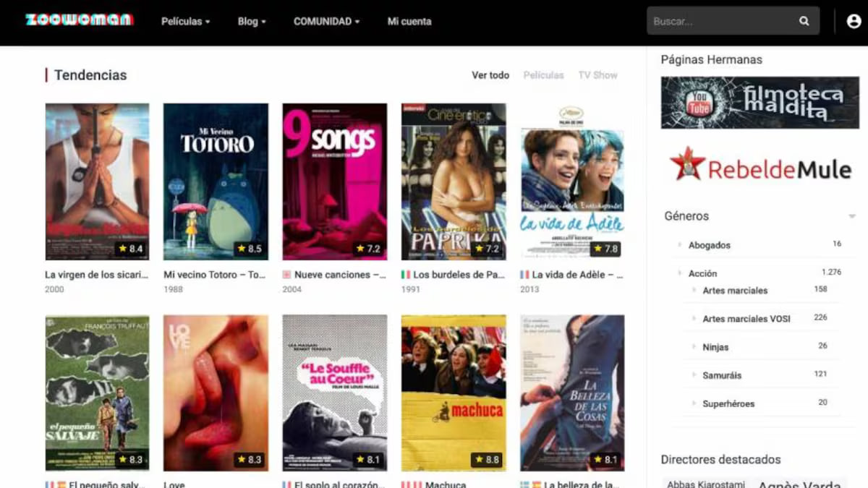868x488 pixels.
Task: Click the flag icon beside La vida de Adèle
Action: click(524, 275)
